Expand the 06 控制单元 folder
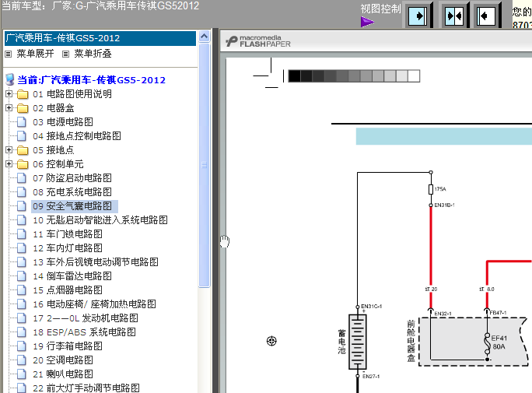 (x=9, y=164)
